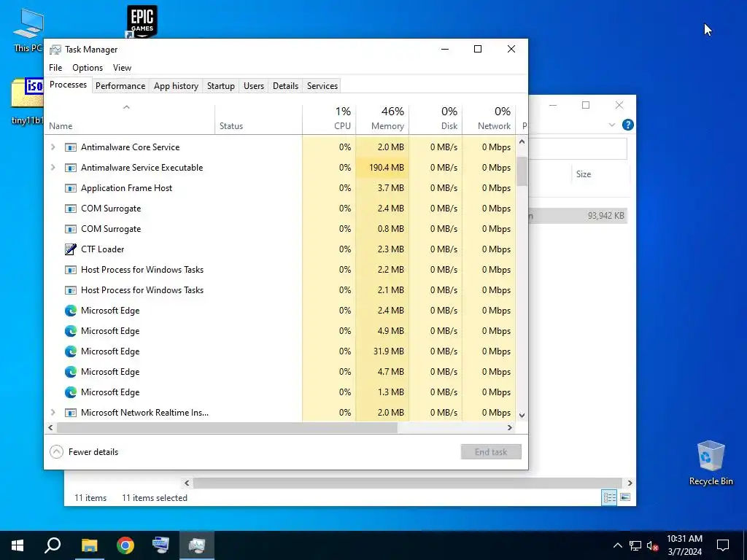This screenshot has height=560, width=747.
Task: Open the Options menu in Task Manager
Action: tap(88, 68)
